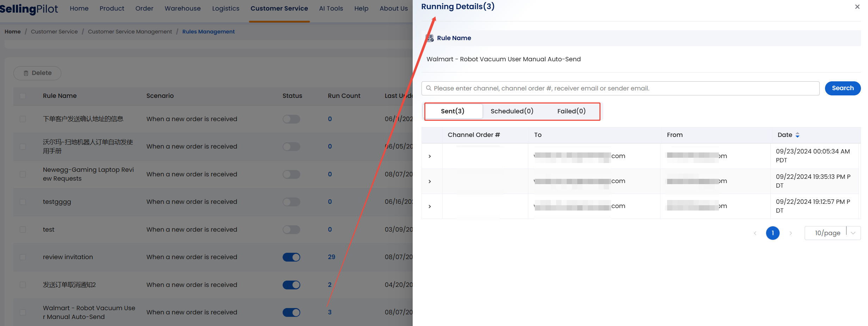Tick the checkbox for Walmart - Robot Vacuum rule
Viewport: 868px width, 326px height.
[x=23, y=312]
